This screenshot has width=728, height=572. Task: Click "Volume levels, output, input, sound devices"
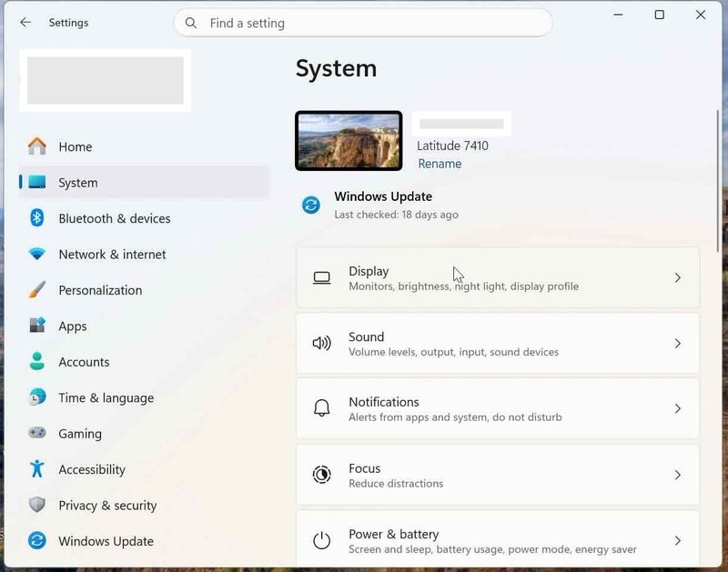click(453, 352)
